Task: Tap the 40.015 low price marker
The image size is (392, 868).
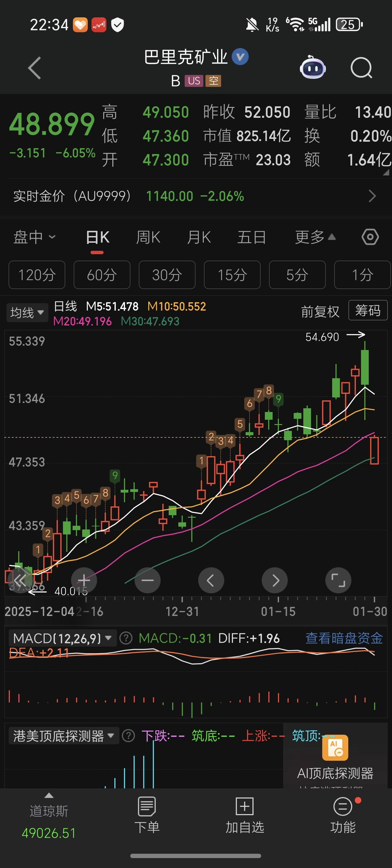Action: click(x=71, y=591)
